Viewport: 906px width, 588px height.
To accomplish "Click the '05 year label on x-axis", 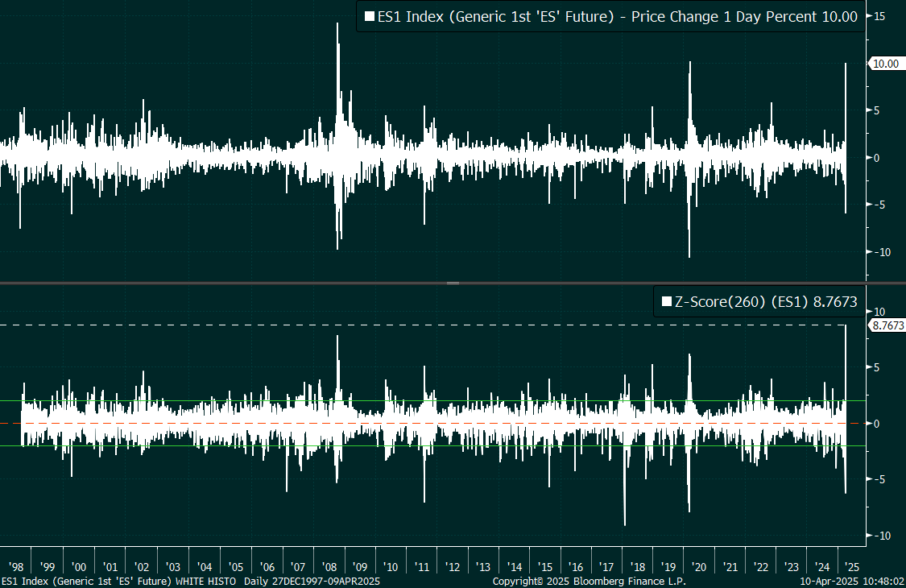I will tap(236, 567).
